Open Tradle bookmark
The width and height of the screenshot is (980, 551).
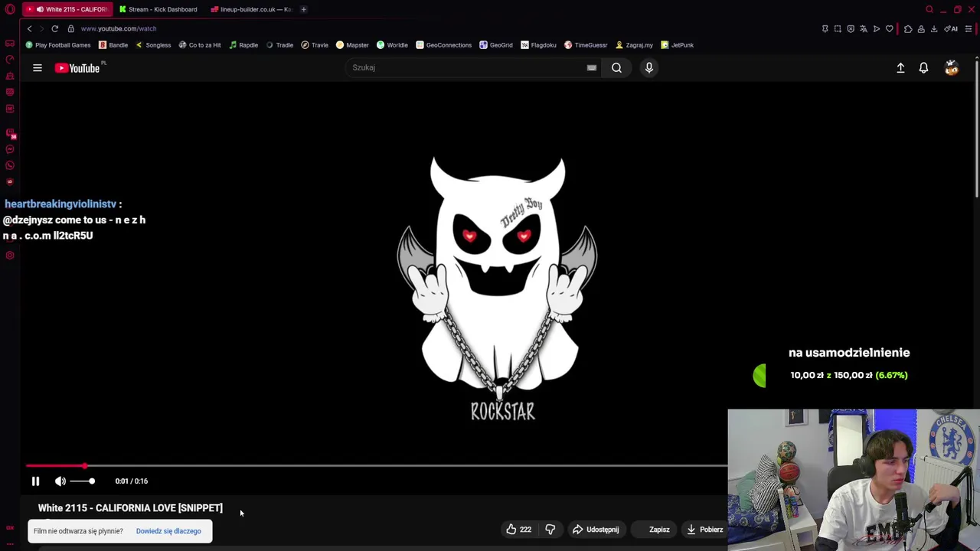point(279,45)
